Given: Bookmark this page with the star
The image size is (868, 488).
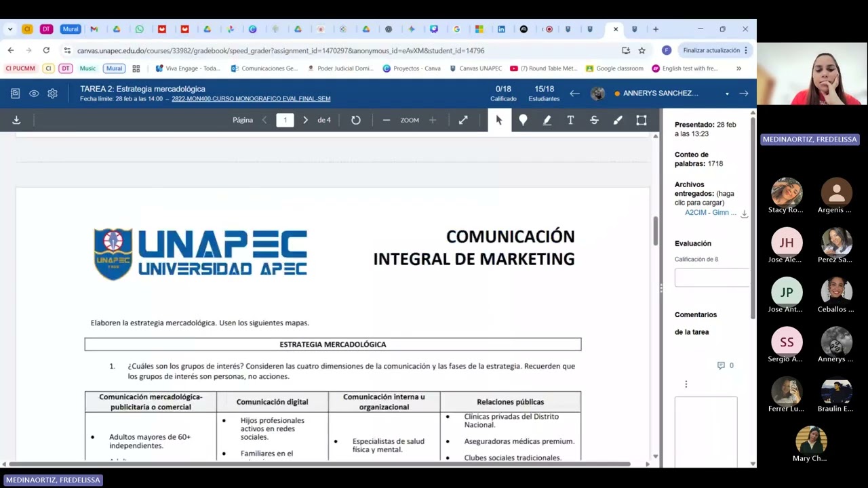Looking at the screenshot, I should click(x=642, y=50).
